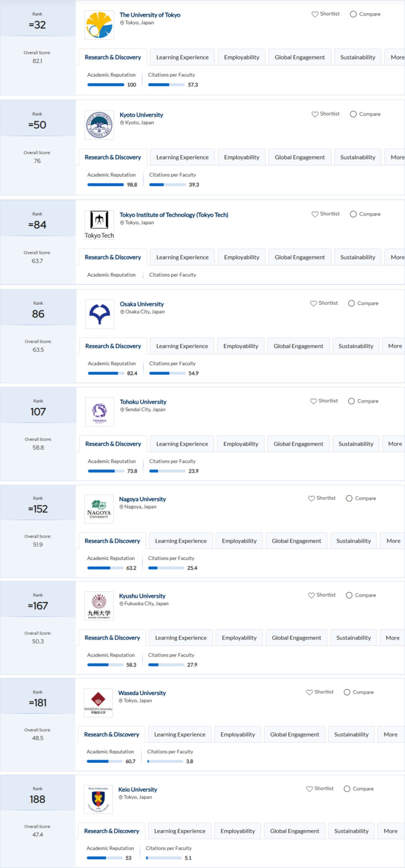Click Academic Reputation bar for Keio University
The height and width of the screenshot is (868, 405).
tap(104, 858)
